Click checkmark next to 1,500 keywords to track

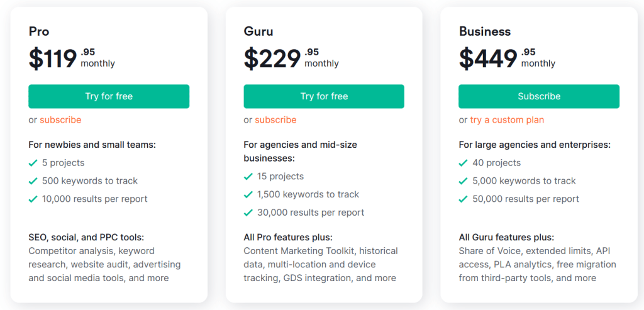click(248, 195)
